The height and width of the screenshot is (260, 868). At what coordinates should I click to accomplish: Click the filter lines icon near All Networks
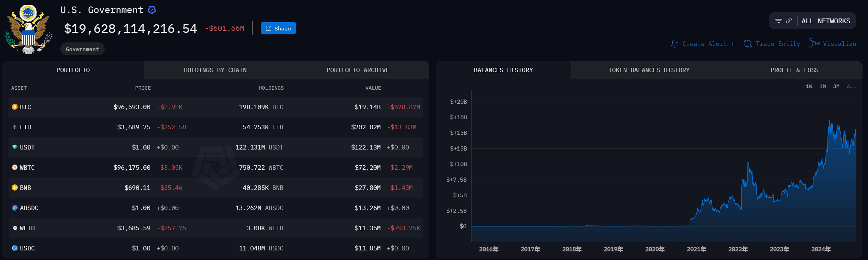point(778,21)
